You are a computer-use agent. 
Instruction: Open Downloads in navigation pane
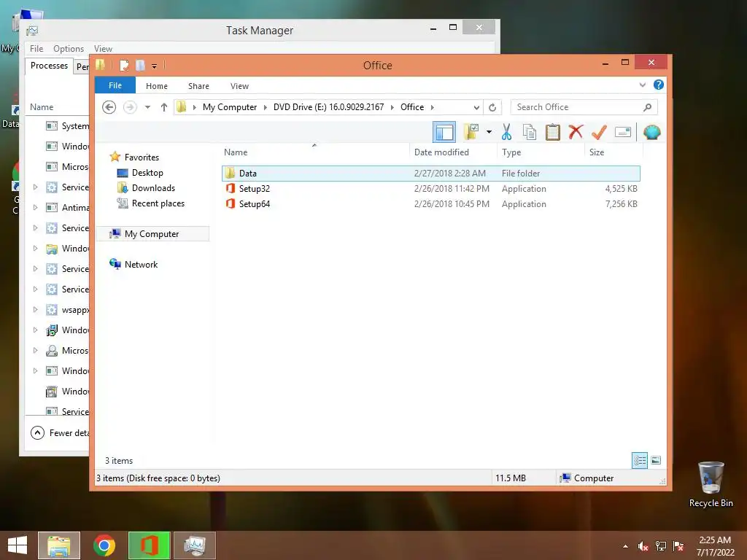153,188
